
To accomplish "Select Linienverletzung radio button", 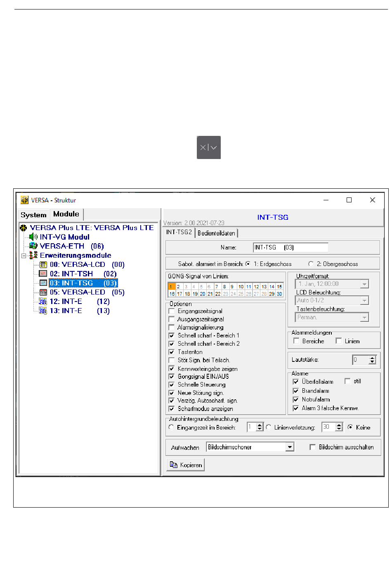I will point(269,427).
